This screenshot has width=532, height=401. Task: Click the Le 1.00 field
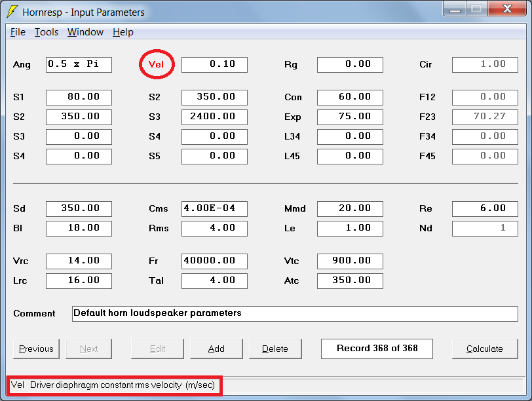[350, 228]
